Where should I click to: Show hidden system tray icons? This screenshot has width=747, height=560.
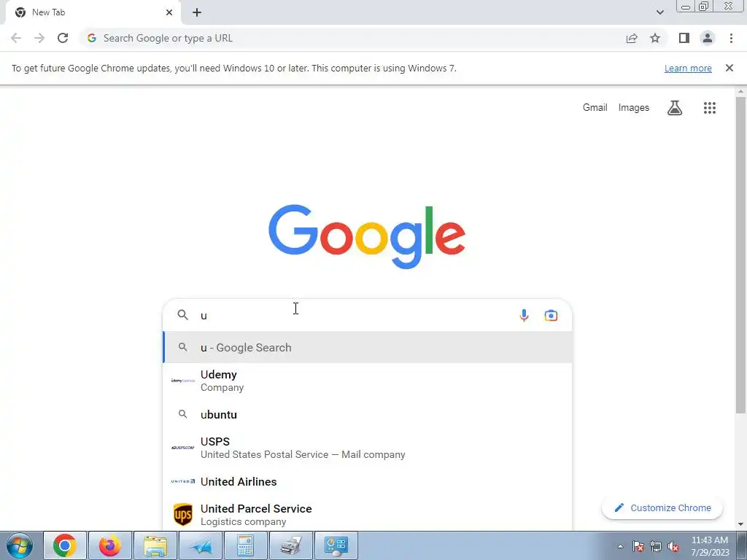[620, 546]
